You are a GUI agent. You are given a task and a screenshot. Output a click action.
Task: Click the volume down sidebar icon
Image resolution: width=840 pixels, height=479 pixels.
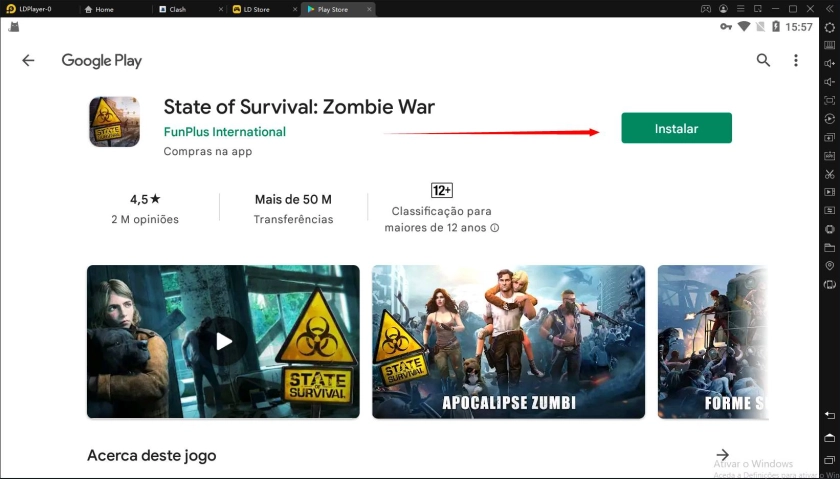[x=829, y=82]
